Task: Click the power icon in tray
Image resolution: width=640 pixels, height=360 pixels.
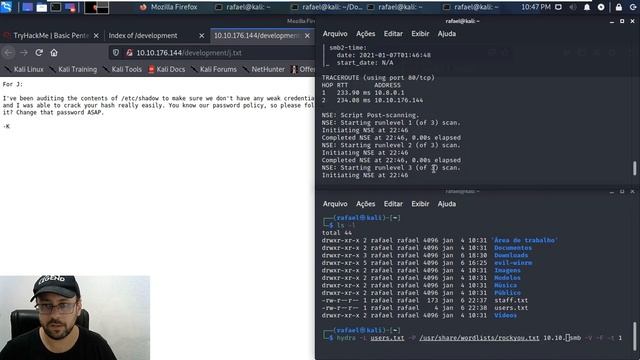Action: 633,7
